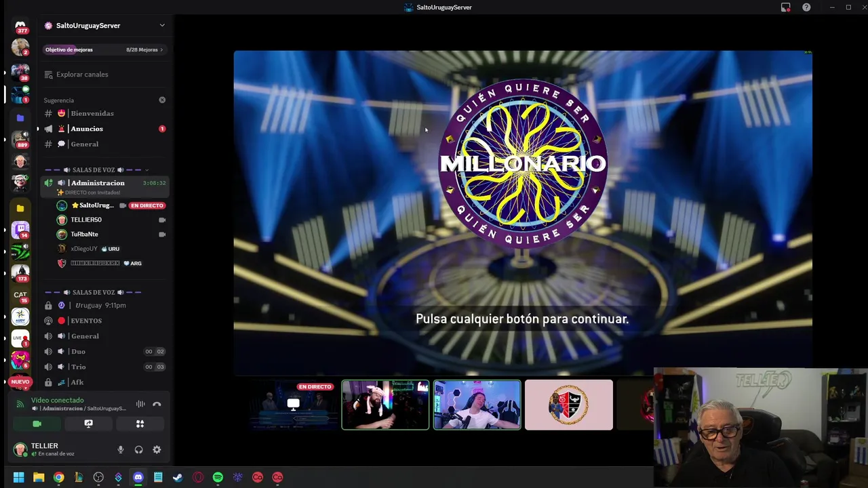Toggle camera with green video button
Viewport: 868px width, 488px height.
(x=37, y=424)
